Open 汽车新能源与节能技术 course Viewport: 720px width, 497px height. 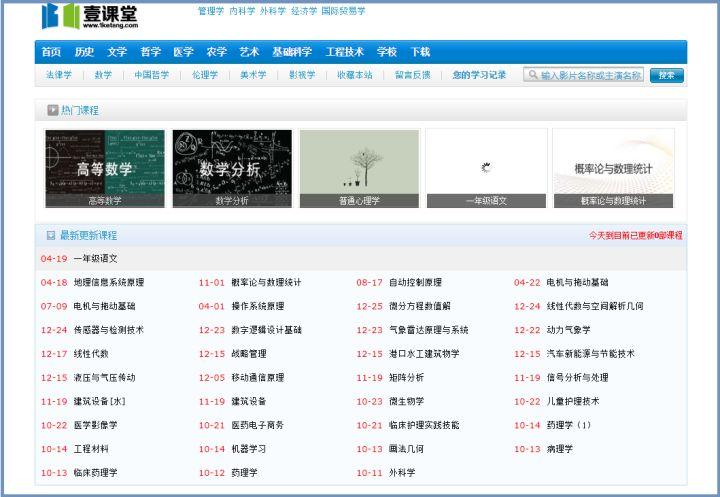click(591, 354)
